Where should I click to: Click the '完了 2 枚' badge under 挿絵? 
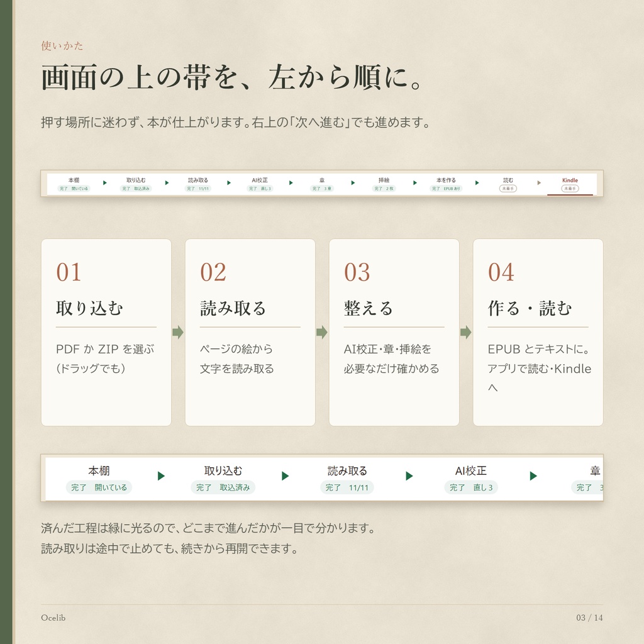coord(384,189)
